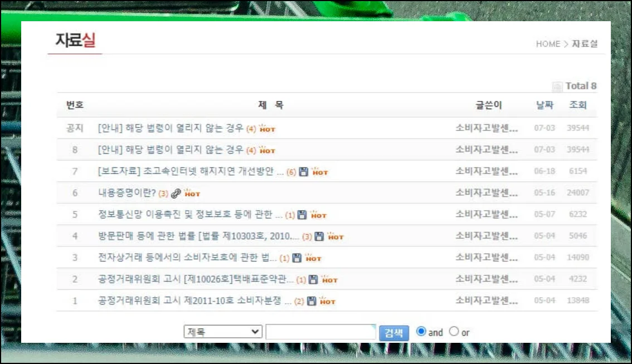Click the HOT icon on the 공지 row

tap(267, 128)
